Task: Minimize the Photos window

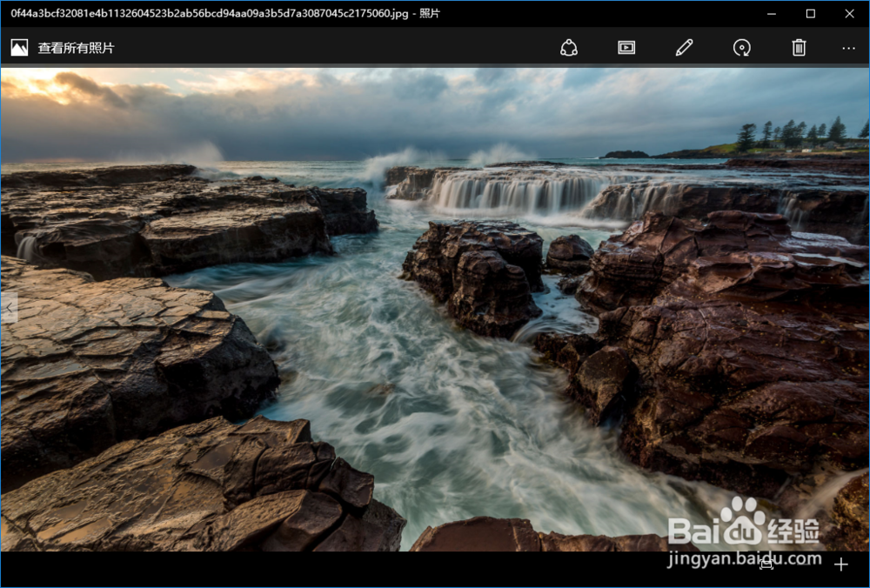Action: click(771, 14)
